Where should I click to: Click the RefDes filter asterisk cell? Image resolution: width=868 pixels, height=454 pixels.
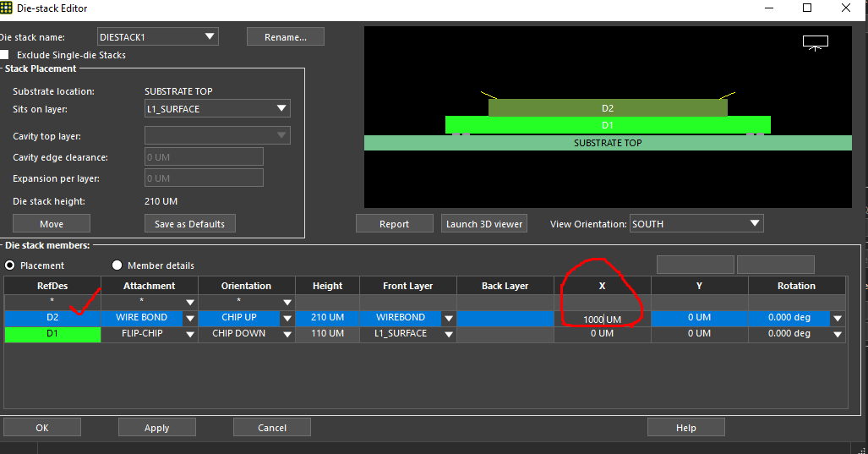[x=52, y=303]
